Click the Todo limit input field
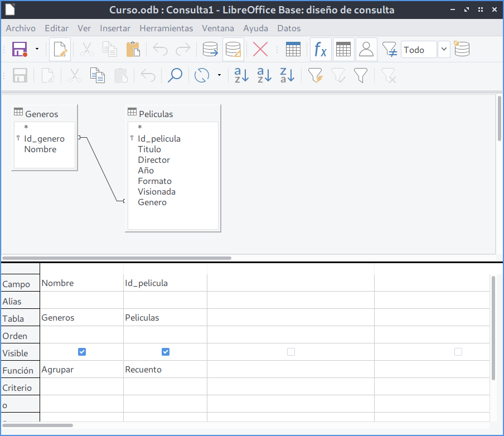The height and width of the screenshot is (436, 504). 419,50
